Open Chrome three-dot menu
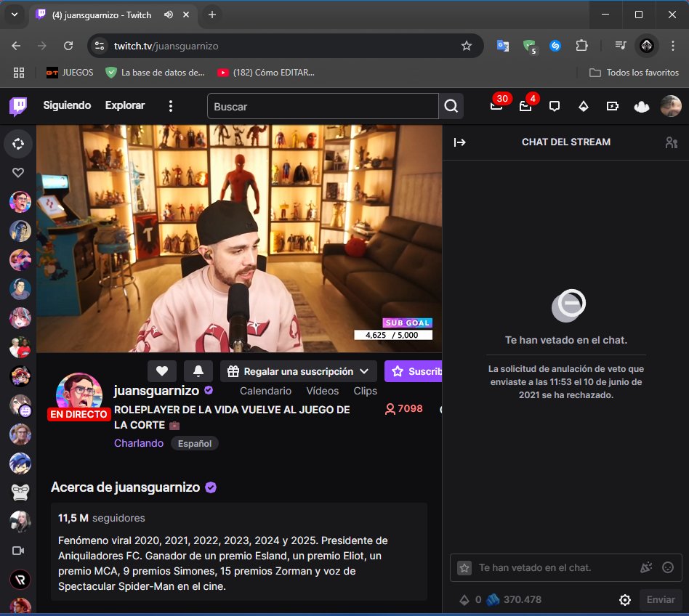 point(673,46)
